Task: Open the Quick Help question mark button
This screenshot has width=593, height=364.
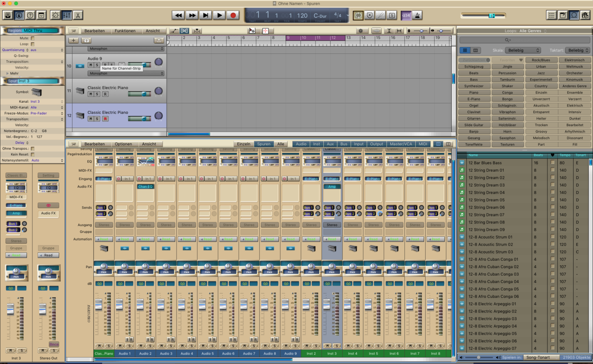Action: [x=30, y=15]
